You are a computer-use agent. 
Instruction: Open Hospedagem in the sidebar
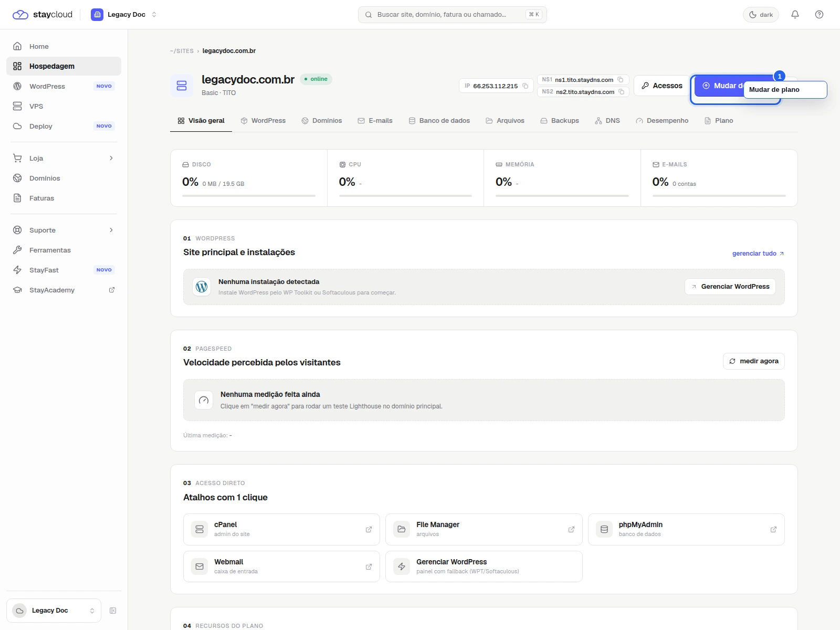click(x=64, y=66)
